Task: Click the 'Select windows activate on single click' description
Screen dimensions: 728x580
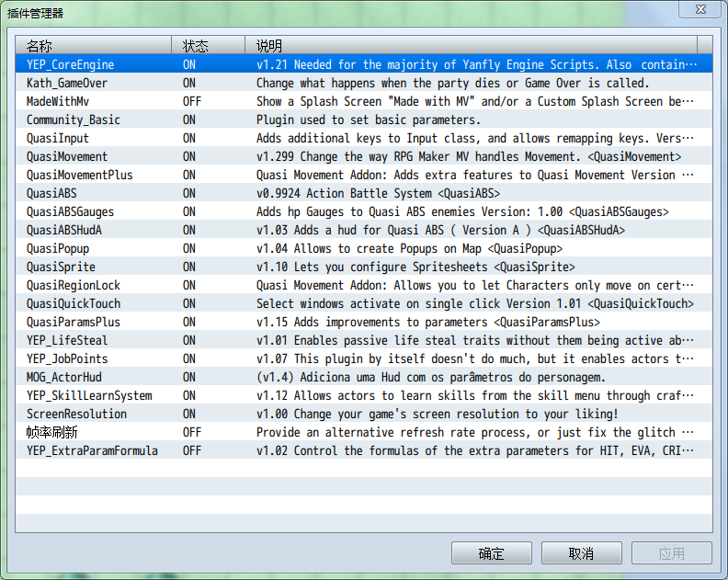Action: pyautogui.click(x=475, y=303)
